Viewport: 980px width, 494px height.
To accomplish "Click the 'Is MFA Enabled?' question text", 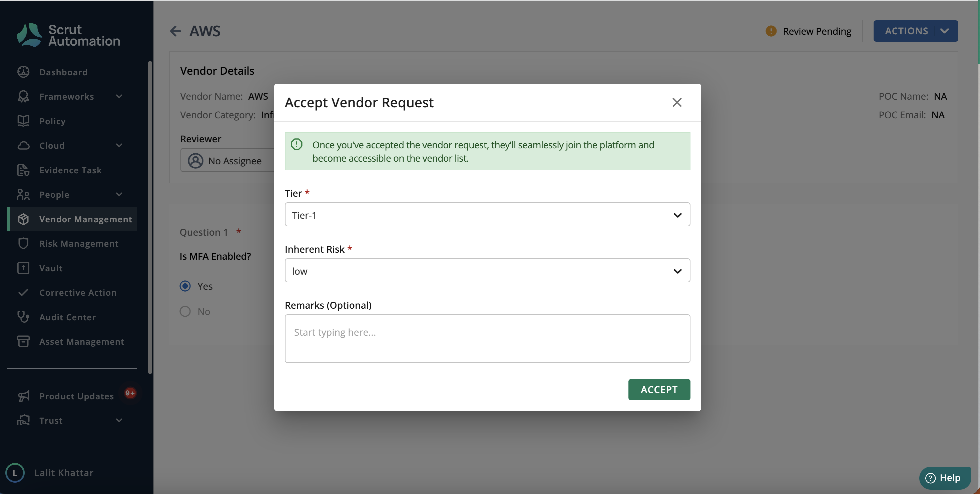I will click(215, 256).
